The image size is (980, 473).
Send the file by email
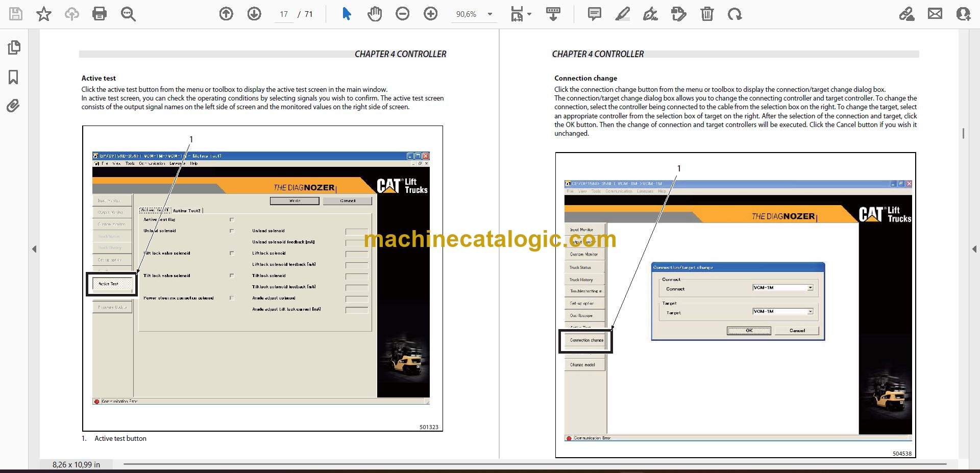[935, 14]
